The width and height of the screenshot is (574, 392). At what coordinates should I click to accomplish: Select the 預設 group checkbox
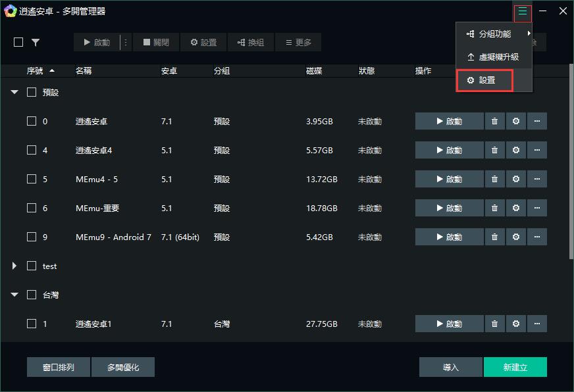pos(32,93)
